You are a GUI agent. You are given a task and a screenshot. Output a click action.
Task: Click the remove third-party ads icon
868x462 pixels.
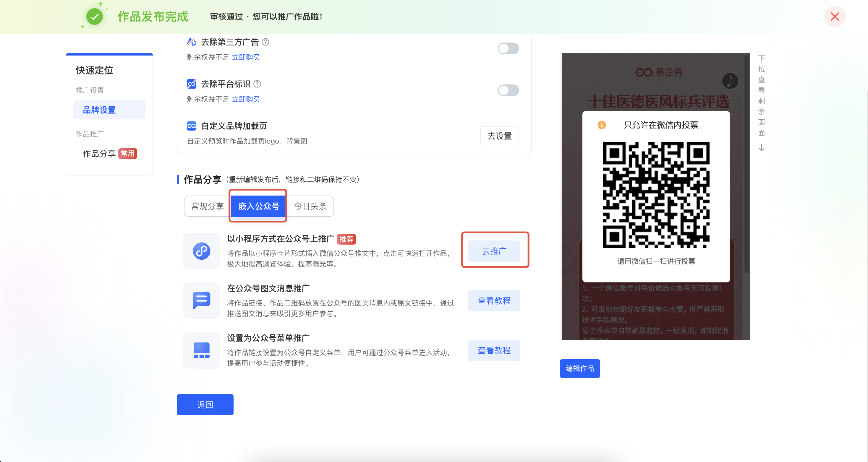[x=191, y=42]
